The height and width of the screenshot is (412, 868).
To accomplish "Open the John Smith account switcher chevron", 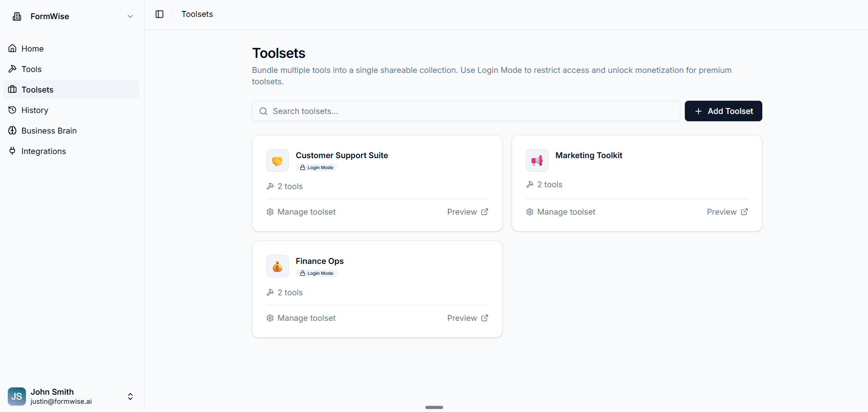I will [130, 397].
